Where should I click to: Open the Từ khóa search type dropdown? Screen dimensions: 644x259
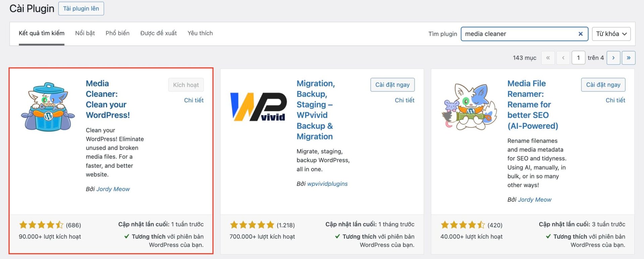click(x=611, y=34)
